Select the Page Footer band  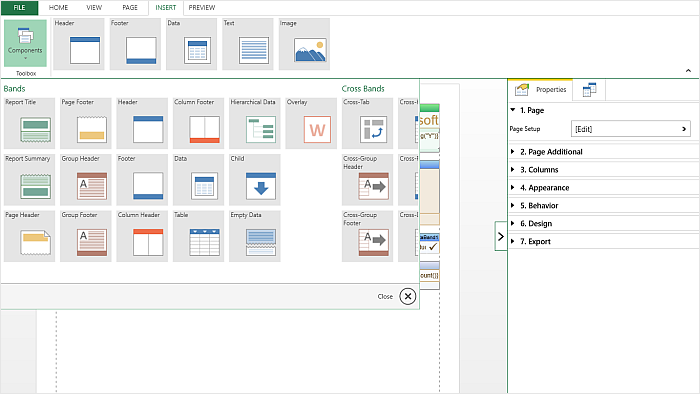(x=86, y=123)
